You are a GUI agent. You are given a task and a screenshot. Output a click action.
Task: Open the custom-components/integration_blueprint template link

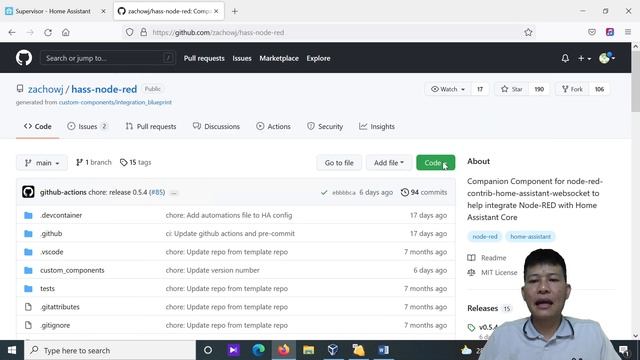click(115, 102)
